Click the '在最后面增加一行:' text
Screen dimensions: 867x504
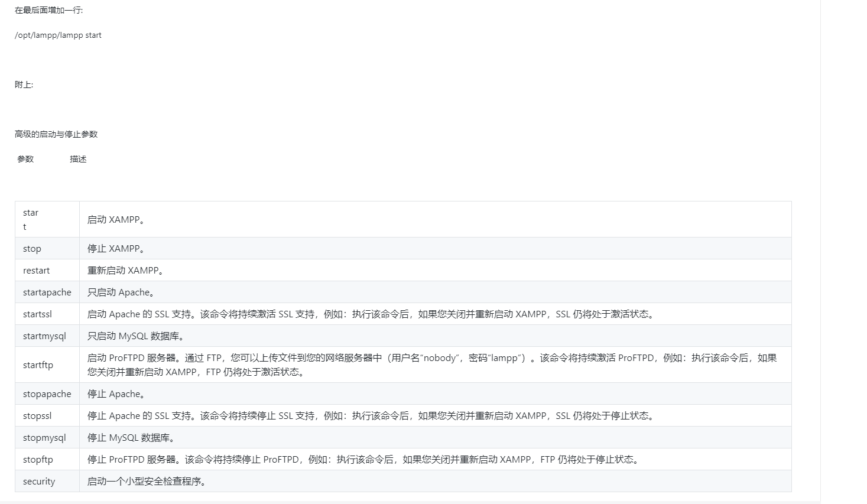[49, 11]
